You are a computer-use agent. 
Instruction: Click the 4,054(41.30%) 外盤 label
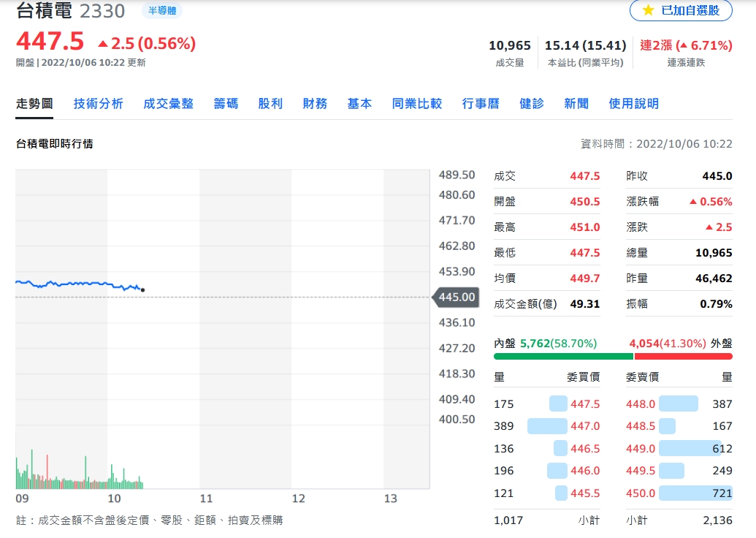[x=681, y=344]
